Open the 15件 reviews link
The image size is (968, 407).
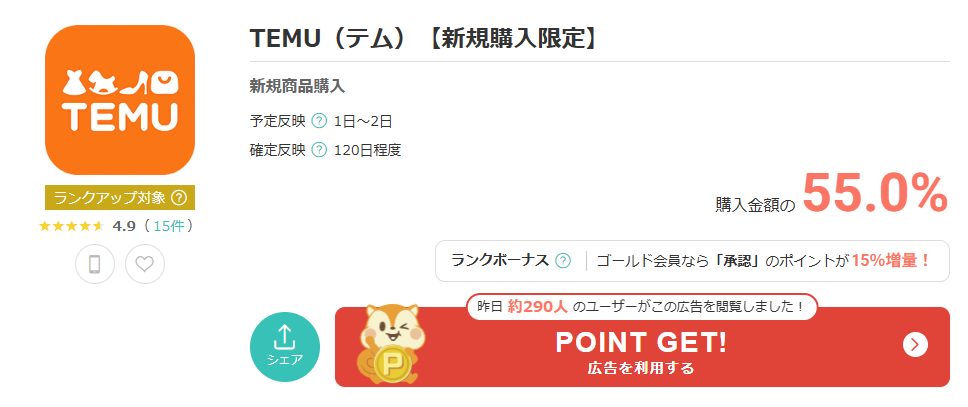[169, 226]
